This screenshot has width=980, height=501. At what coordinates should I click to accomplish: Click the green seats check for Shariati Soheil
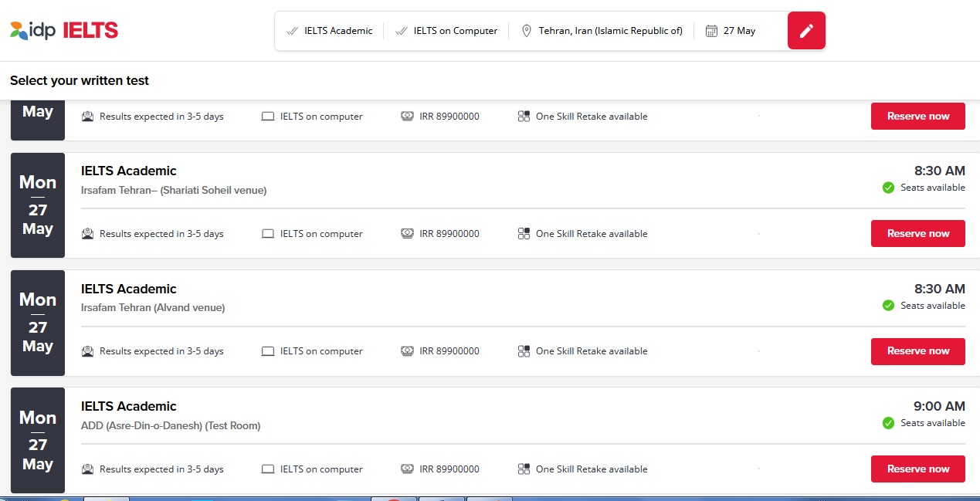point(888,188)
